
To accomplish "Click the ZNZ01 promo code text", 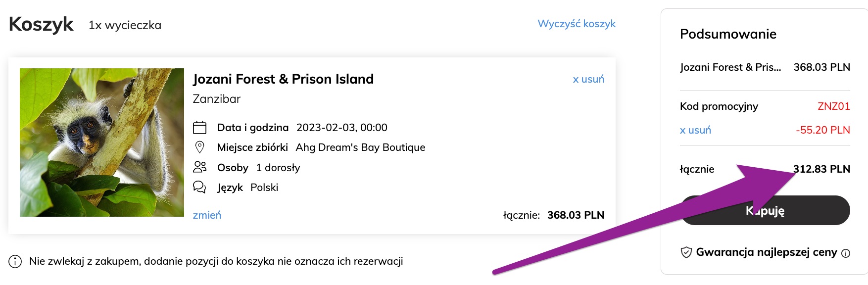I will click(x=834, y=106).
